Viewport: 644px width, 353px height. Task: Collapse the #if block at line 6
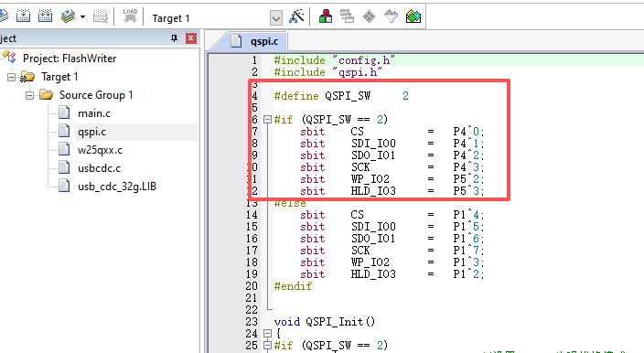[x=267, y=120]
